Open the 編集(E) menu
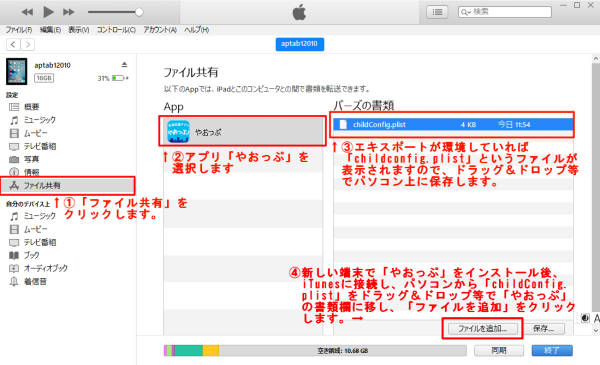This screenshot has width=600, height=365. click(x=50, y=30)
